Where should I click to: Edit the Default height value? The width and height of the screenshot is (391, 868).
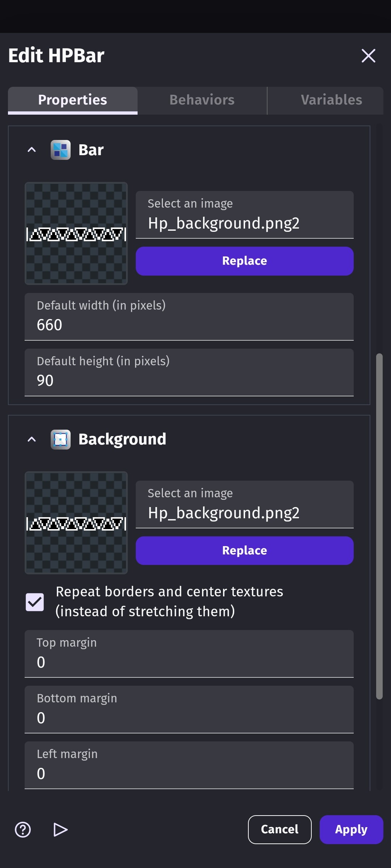189,380
